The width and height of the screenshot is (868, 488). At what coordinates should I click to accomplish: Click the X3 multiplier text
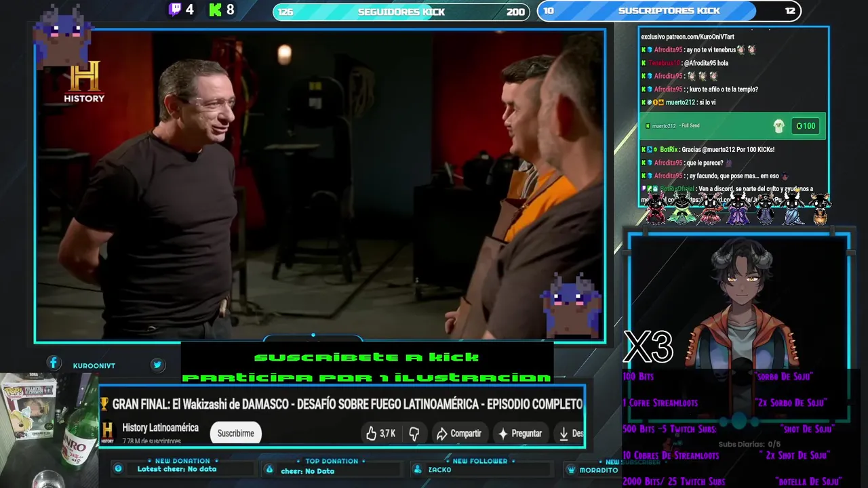pos(648,347)
